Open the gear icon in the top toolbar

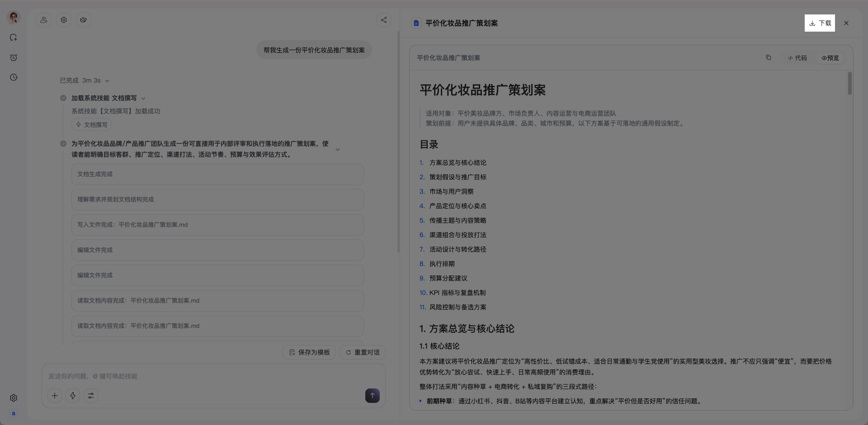pyautogui.click(x=64, y=20)
